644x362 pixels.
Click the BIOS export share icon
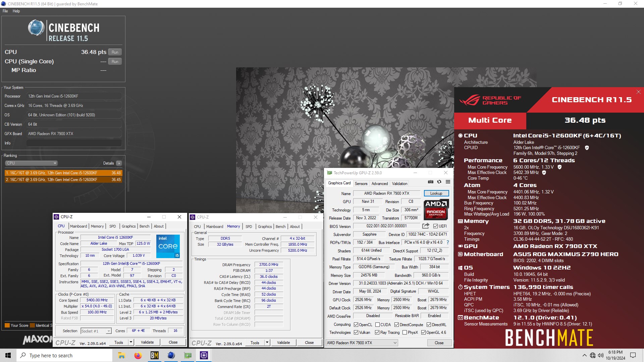click(426, 226)
